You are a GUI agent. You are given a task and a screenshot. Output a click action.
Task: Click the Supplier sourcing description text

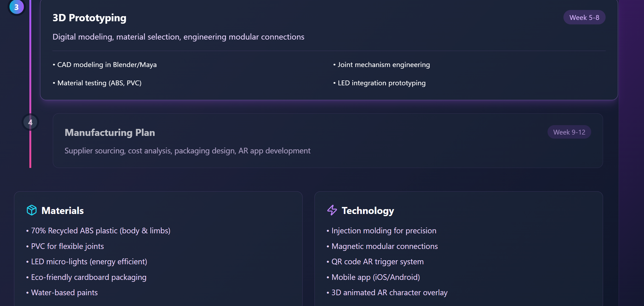click(x=187, y=151)
